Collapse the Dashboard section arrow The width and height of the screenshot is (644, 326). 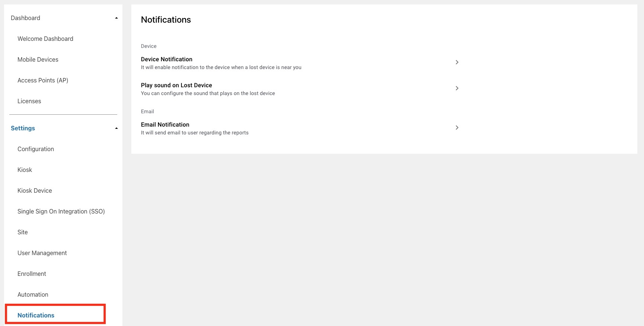point(116,18)
